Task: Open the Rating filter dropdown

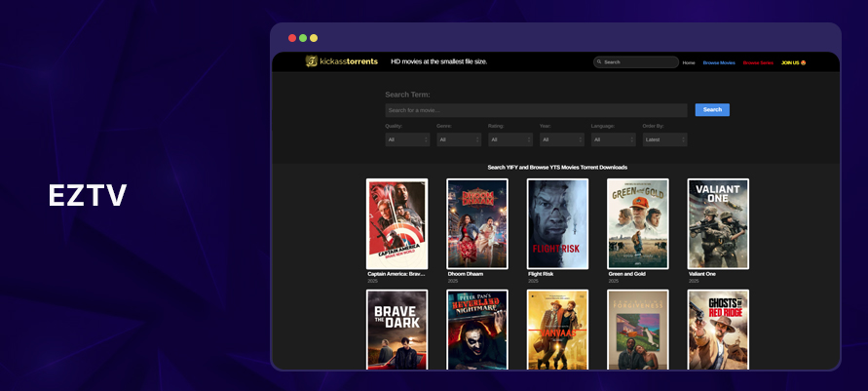Action: pos(510,139)
